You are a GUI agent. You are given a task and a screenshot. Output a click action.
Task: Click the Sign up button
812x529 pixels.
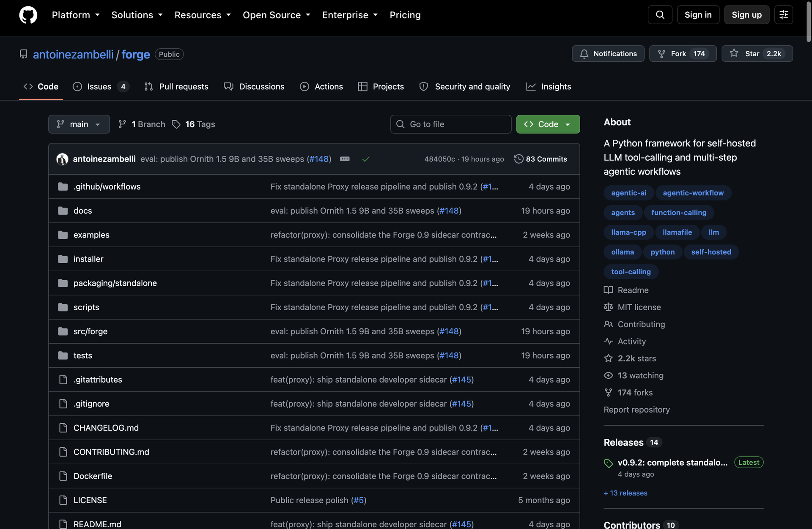(746, 15)
